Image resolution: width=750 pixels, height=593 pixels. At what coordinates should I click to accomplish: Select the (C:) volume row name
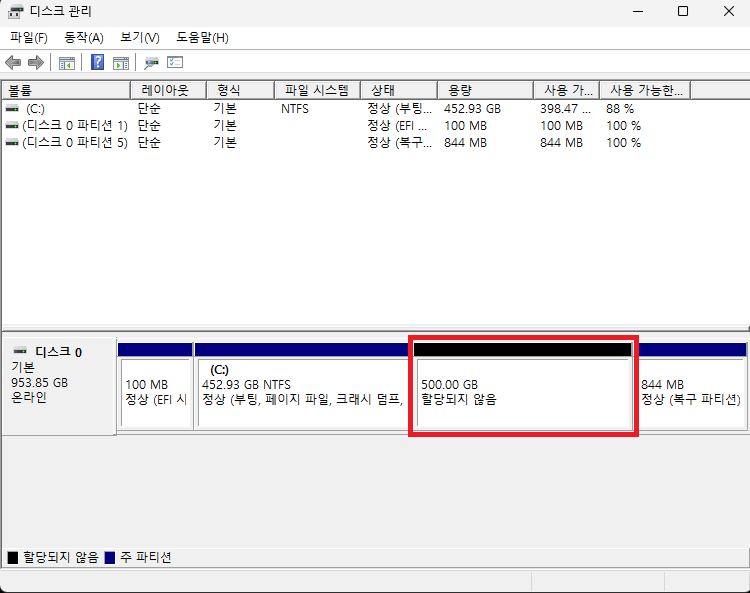click(35, 109)
